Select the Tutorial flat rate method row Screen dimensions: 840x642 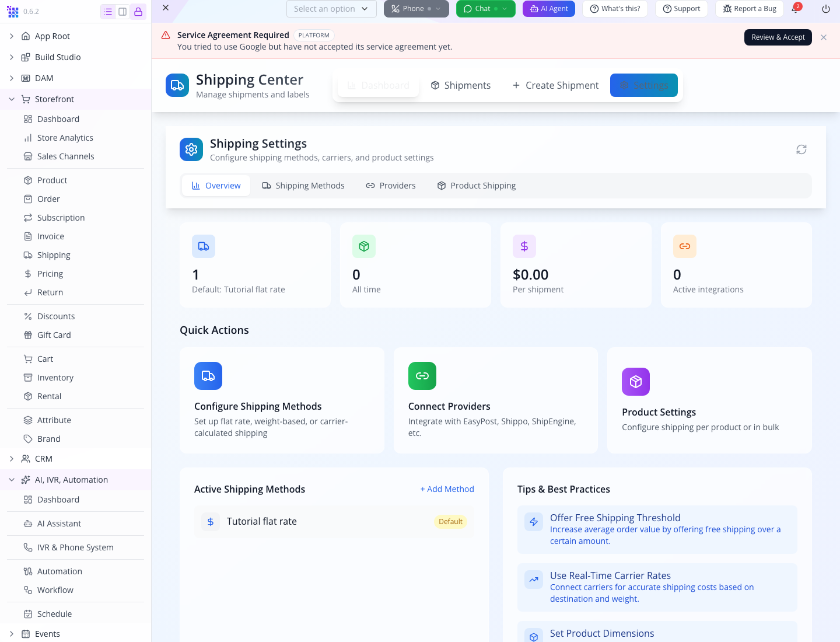pyautogui.click(x=334, y=522)
